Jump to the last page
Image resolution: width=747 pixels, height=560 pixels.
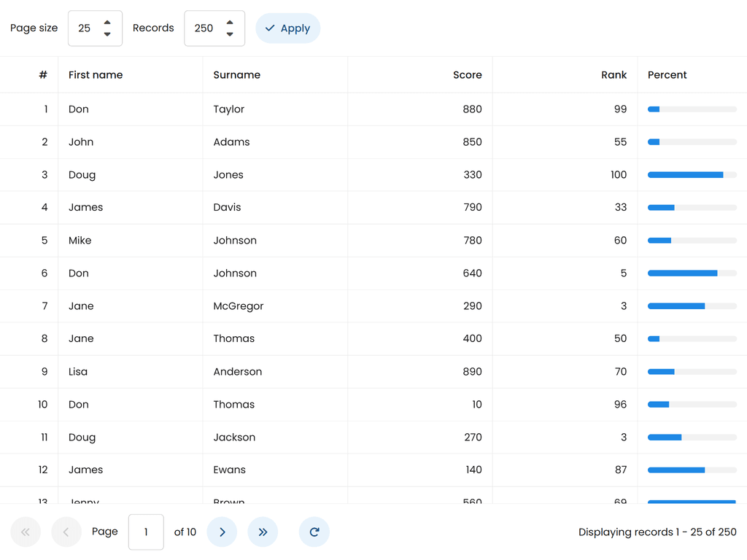pyautogui.click(x=263, y=532)
